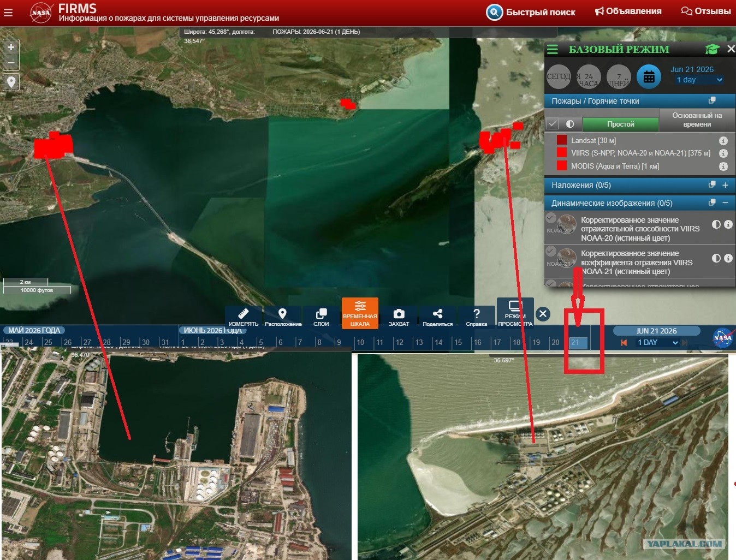Open Объявления announcements
This screenshot has height=560, width=736.
pyautogui.click(x=628, y=11)
